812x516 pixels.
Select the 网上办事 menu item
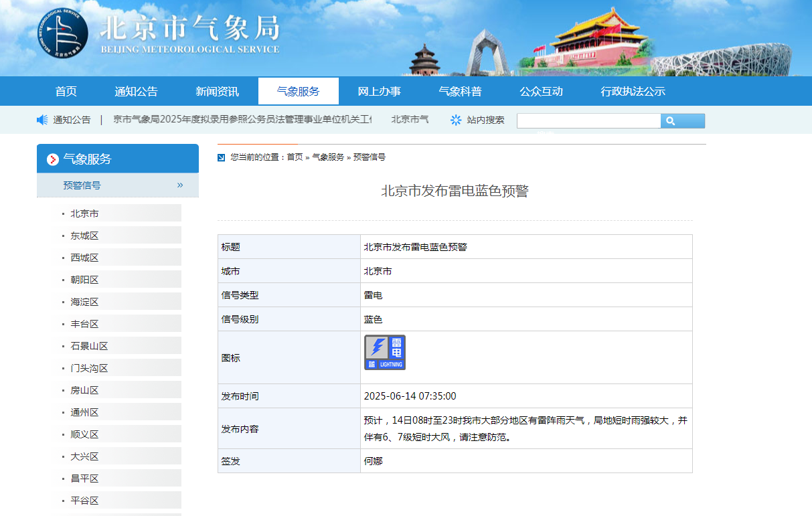point(379,92)
